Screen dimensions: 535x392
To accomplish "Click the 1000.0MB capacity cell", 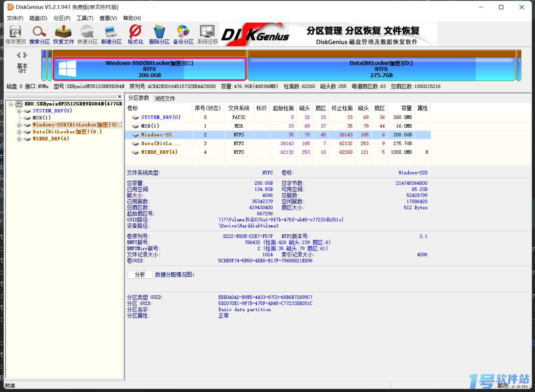I will pos(401,152).
